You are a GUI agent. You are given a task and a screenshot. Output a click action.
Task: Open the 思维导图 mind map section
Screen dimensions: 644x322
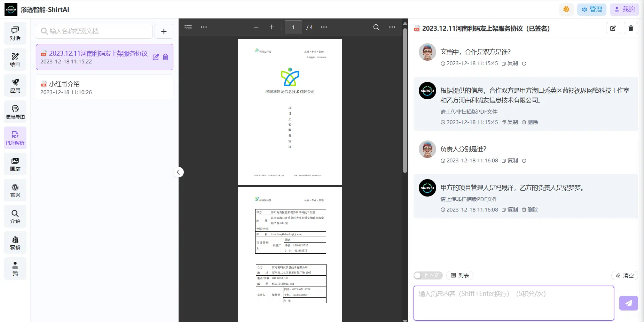[x=15, y=112]
